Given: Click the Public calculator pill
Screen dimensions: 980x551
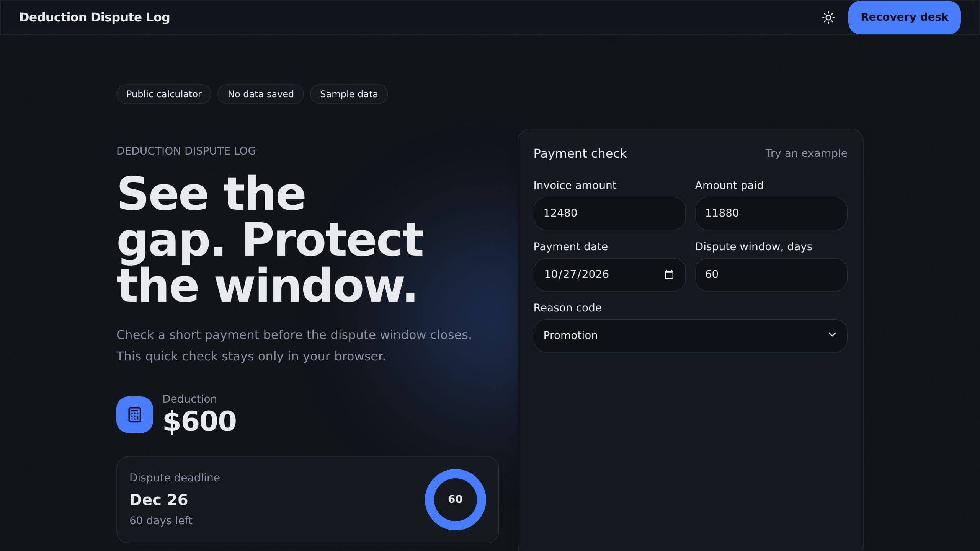Looking at the screenshot, I should [164, 94].
